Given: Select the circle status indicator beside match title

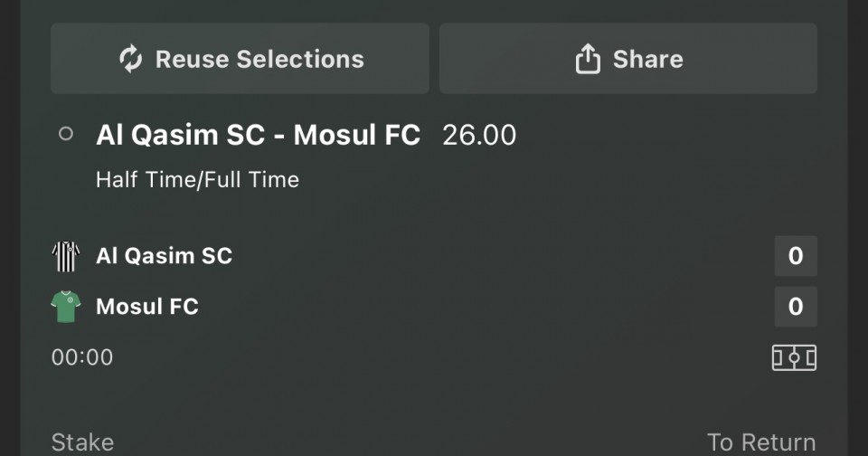Looking at the screenshot, I should point(65,134).
